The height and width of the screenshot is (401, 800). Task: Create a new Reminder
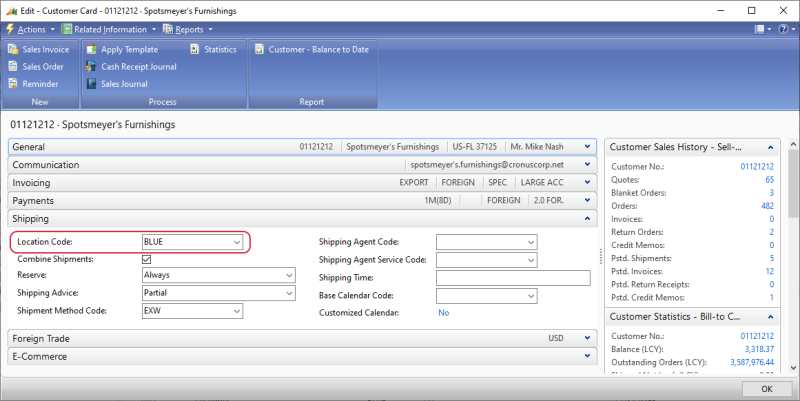coord(33,84)
